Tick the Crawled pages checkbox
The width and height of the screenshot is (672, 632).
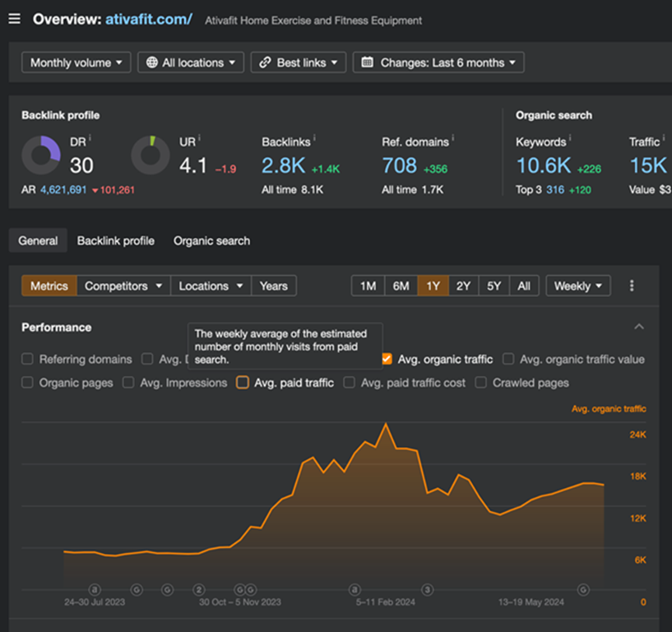[481, 383]
